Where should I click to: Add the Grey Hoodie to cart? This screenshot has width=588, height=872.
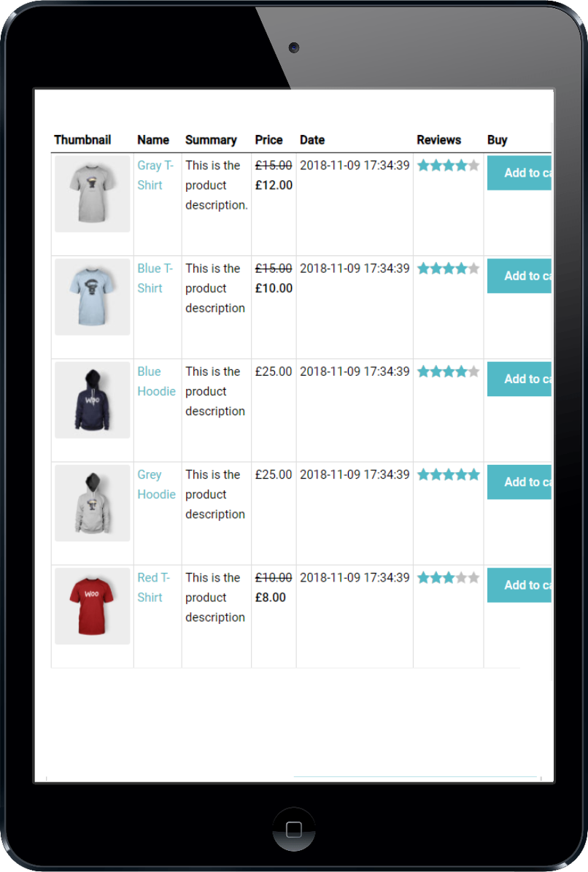pyautogui.click(x=519, y=482)
